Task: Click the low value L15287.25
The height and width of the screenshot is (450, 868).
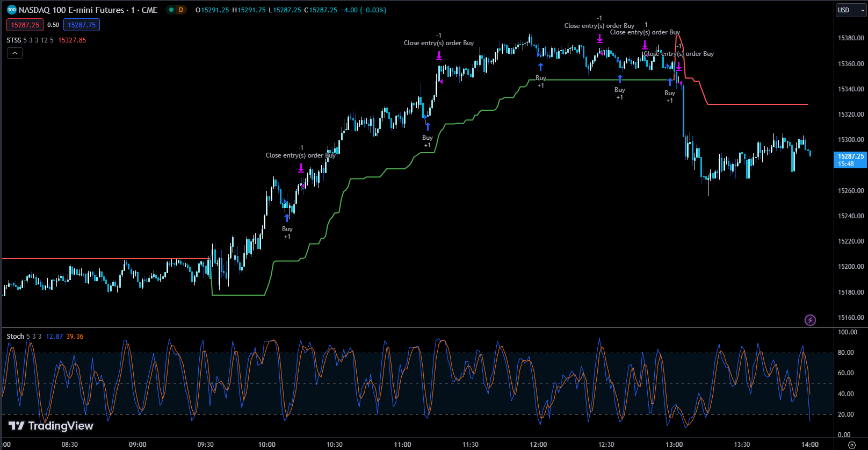Action: click(285, 10)
